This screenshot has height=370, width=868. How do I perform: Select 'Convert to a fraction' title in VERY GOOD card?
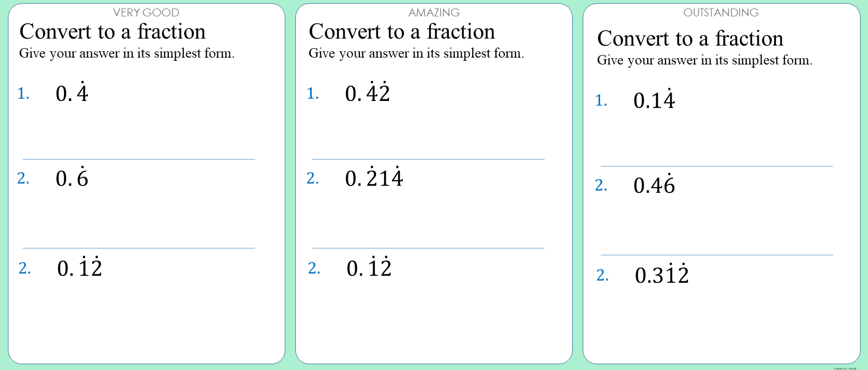tap(113, 32)
